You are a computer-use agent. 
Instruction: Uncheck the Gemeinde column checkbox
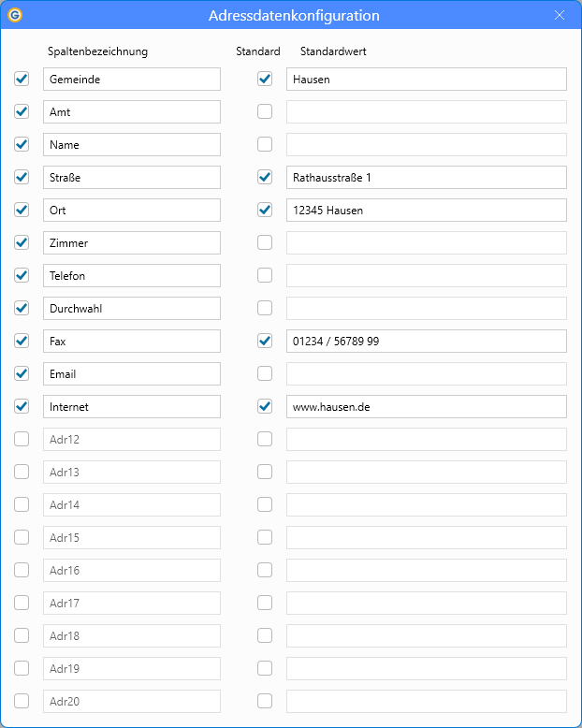(x=22, y=80)
